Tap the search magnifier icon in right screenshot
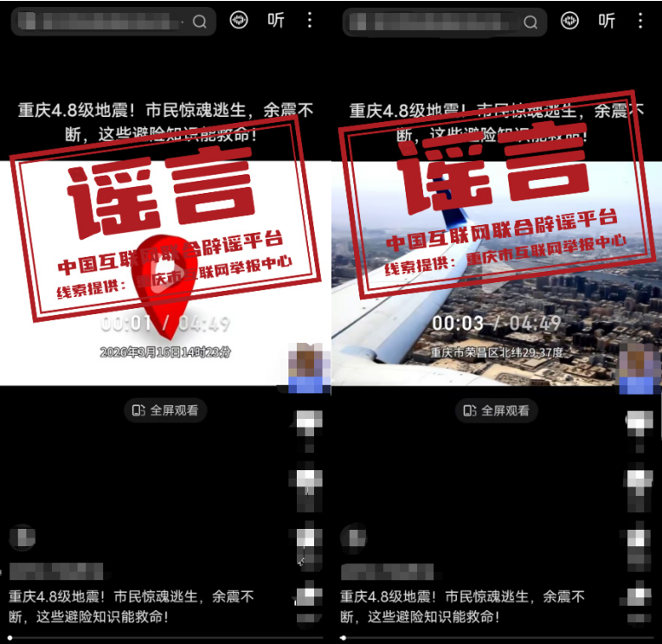 tap(531, 22)
